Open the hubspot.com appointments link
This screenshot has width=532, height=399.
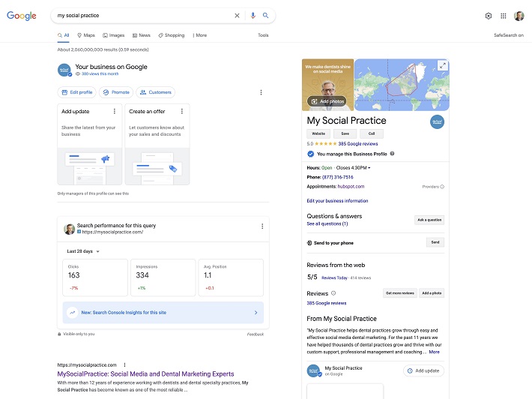tap(351, 187)
